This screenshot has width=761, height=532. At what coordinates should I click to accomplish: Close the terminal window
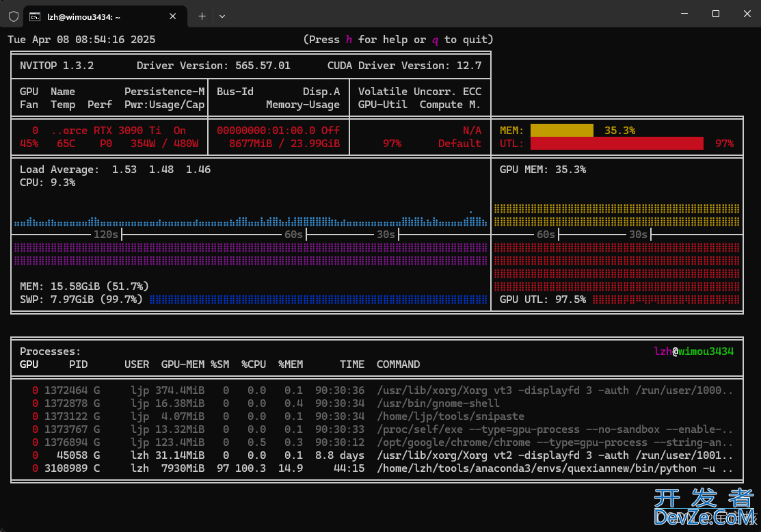747,14
